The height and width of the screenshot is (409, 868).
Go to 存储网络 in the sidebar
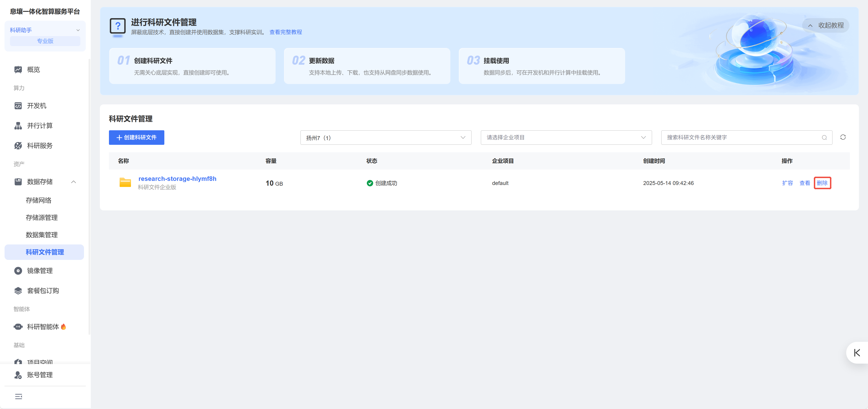tap(38, 200)
